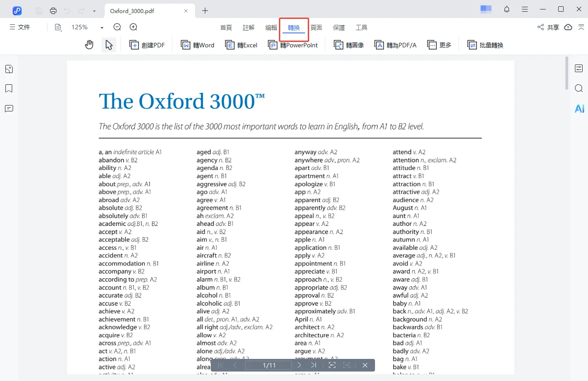The image size is (588, 381).
Task: Click the 1/11 page number field
Action: click(269, 365)
